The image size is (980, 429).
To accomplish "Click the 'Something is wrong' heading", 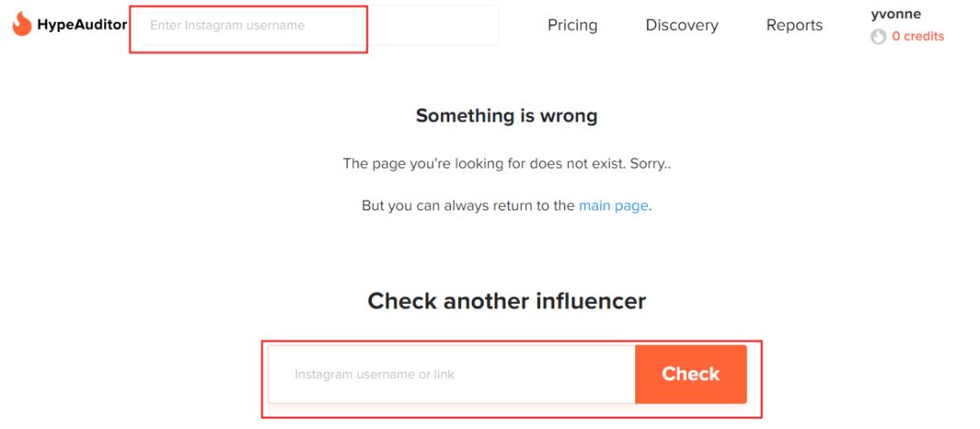I will (506, 116).
